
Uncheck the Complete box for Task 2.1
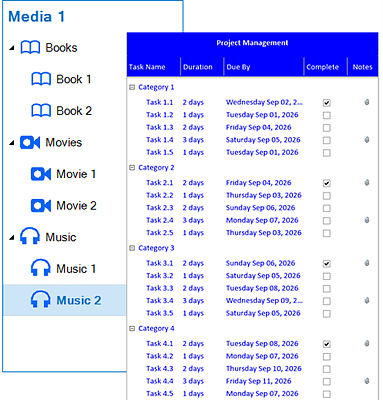pyautogui.click(x=327, y=183)
